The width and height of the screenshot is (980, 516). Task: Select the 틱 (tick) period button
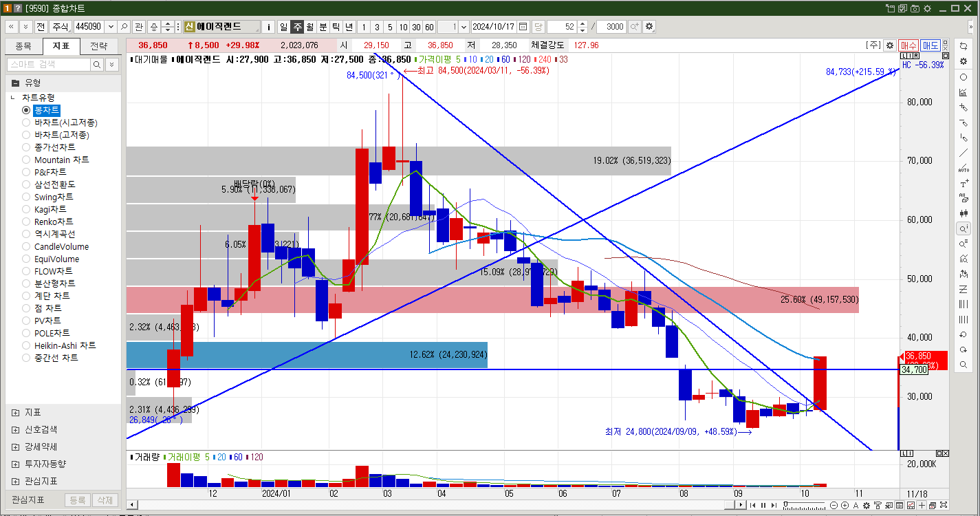click(336, 27)
